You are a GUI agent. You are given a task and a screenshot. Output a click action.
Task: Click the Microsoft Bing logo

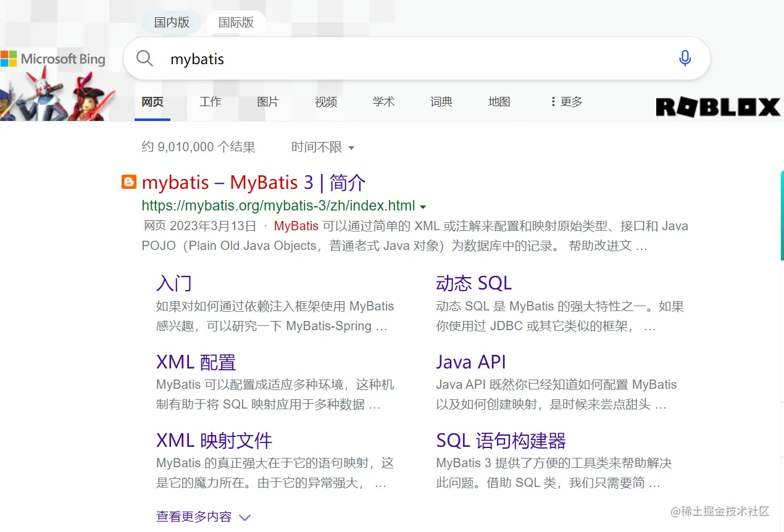(x=53, y=59)
